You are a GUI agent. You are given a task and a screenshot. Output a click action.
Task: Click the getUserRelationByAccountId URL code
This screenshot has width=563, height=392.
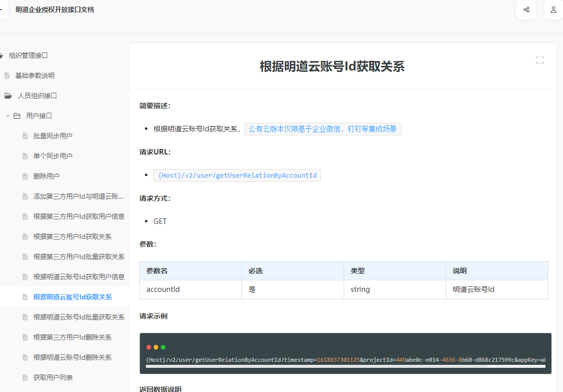point(237,175)
